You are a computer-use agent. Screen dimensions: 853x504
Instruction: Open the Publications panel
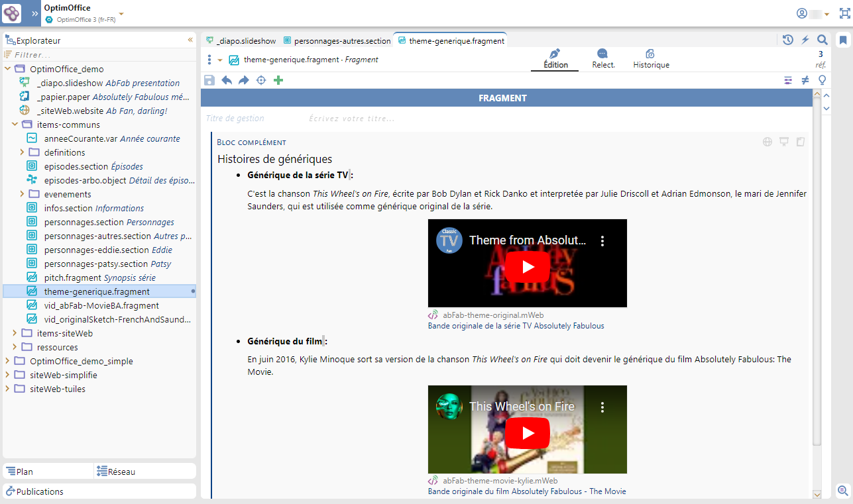tap(99, 491)
